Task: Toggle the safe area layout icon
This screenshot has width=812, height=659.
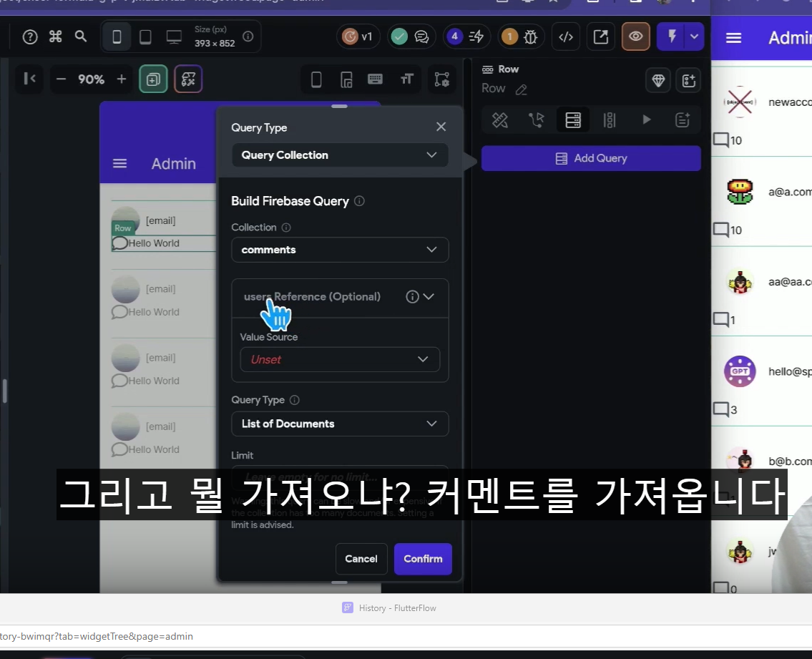Action: point(346,79)
